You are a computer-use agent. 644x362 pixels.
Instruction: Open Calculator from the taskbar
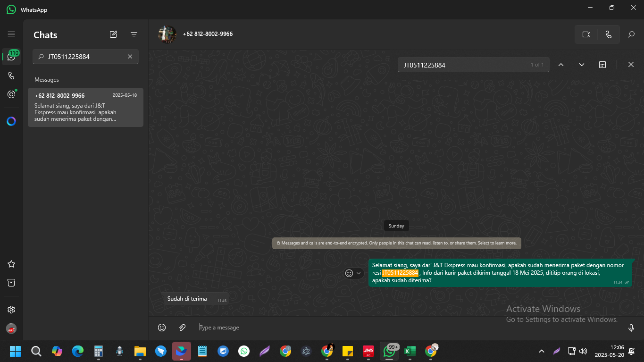tap(99, 351)
